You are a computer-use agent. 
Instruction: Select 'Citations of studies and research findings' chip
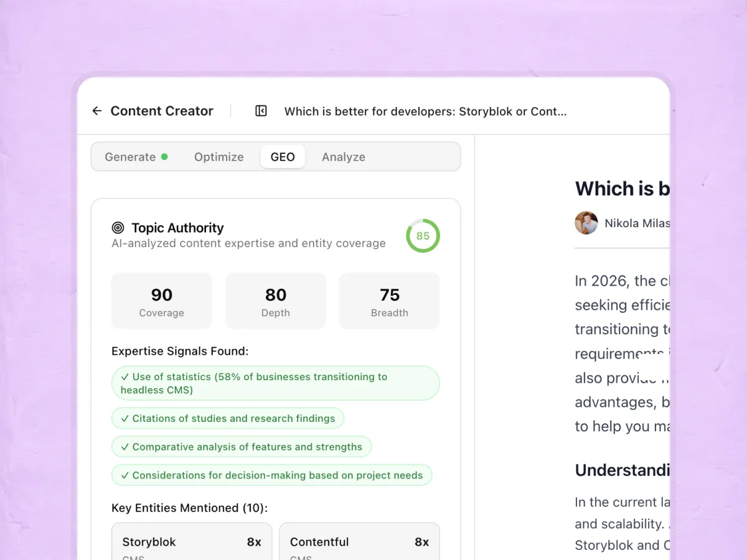(x=228, y=419)
